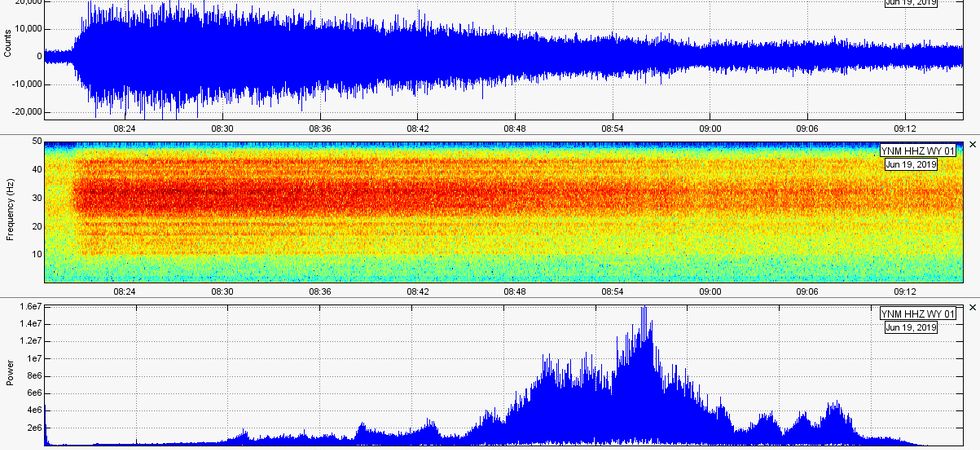Image resolution: width=980 pixels, height=450 pixels.
Task: Click the 08:54 time tick under spectrogram
Action: [x=613, y=292]
